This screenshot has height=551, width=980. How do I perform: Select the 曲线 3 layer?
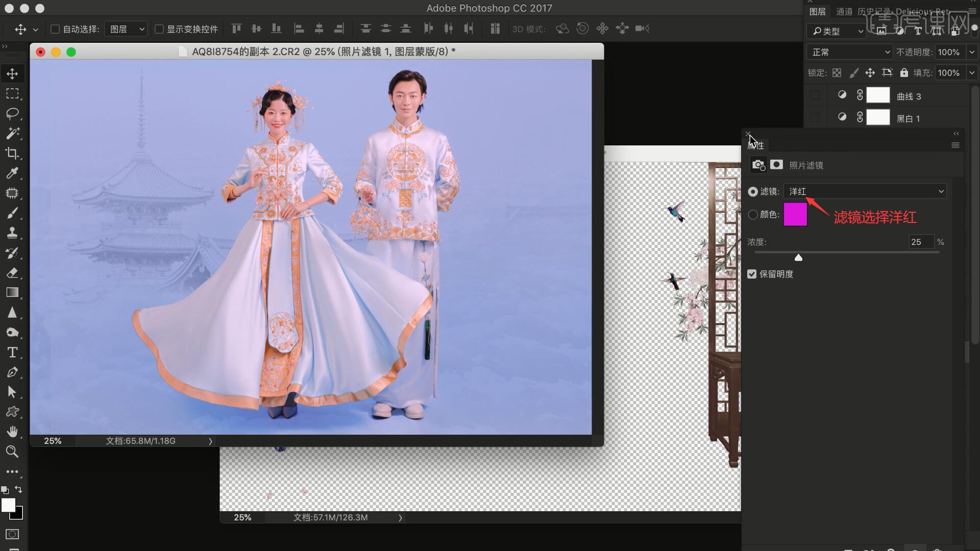909,96
